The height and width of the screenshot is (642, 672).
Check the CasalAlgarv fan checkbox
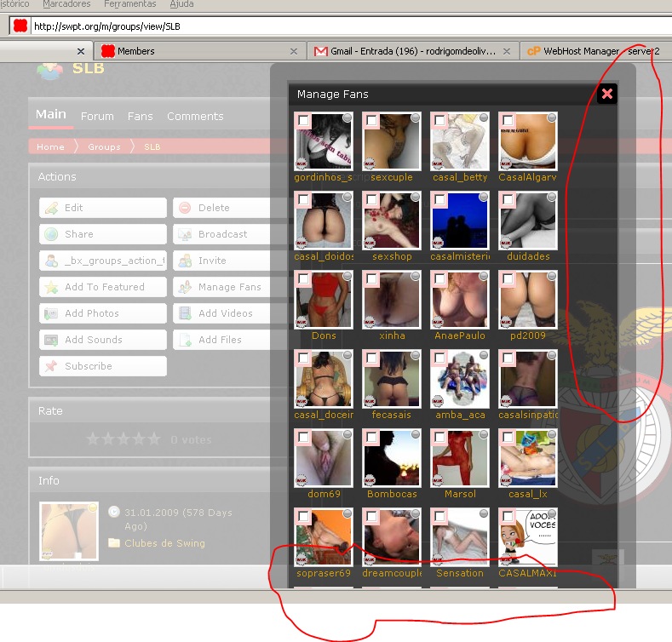click(508, 120)
